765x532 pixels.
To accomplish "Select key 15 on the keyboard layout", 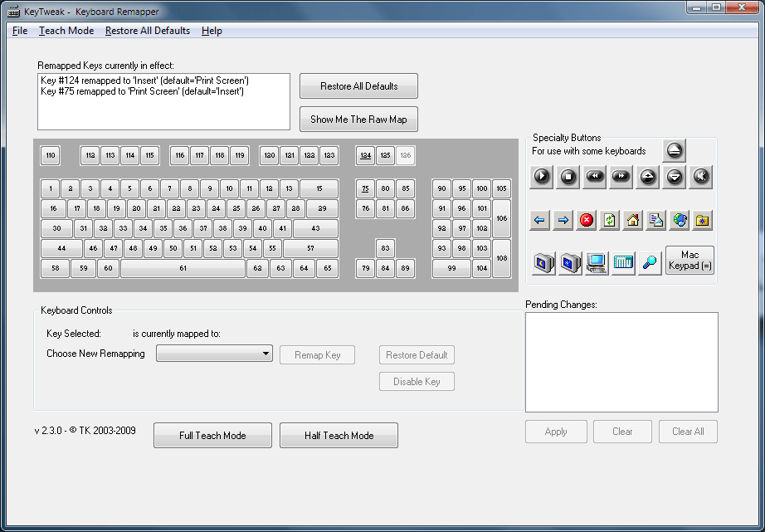I will click(x=319, y=188).
